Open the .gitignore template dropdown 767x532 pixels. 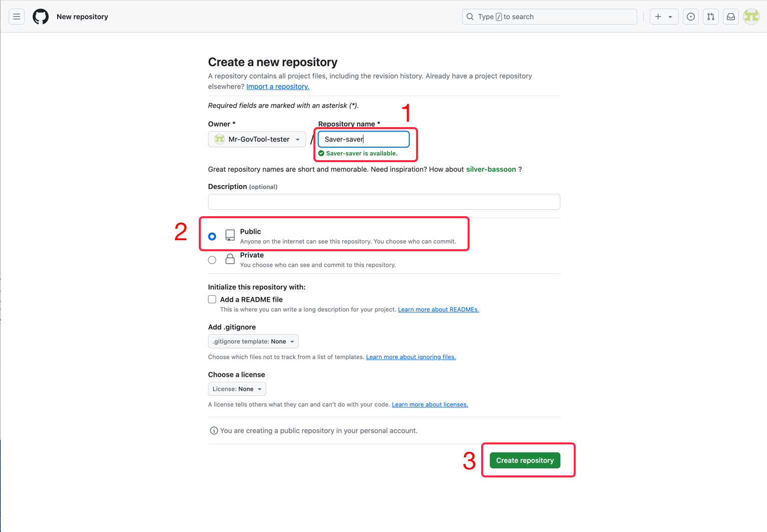pyautogui.click(x=253, y=341)
